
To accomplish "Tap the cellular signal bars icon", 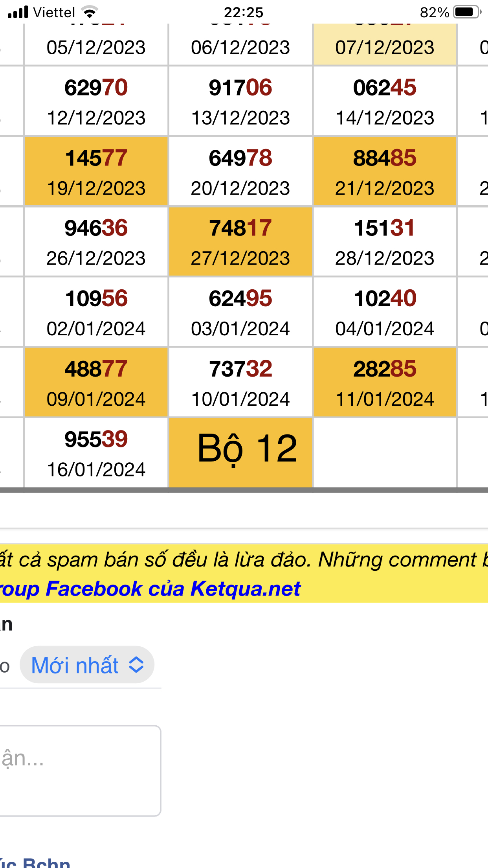I will click(x=18, y=13).
